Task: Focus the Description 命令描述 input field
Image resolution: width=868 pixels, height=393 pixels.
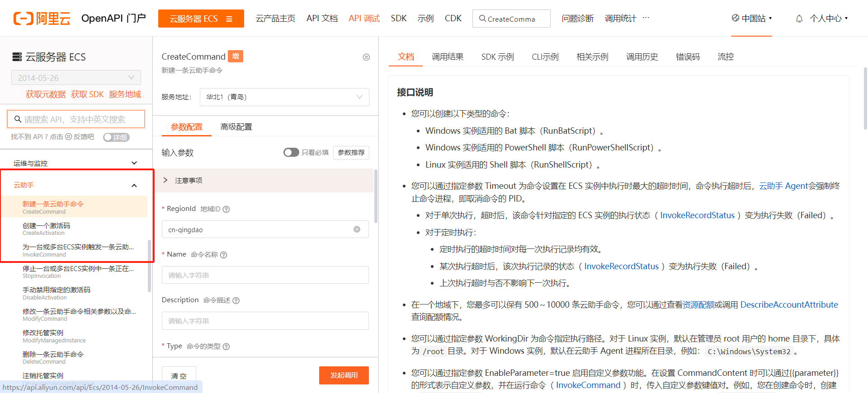Action: tap(265, 321)
